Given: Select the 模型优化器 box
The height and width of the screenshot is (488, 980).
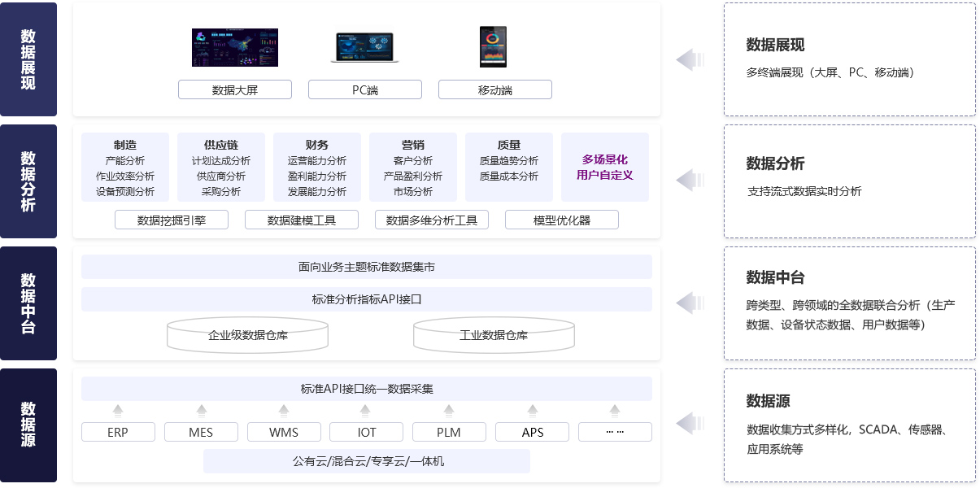Looking at the screenshot, I should [561, 220].
